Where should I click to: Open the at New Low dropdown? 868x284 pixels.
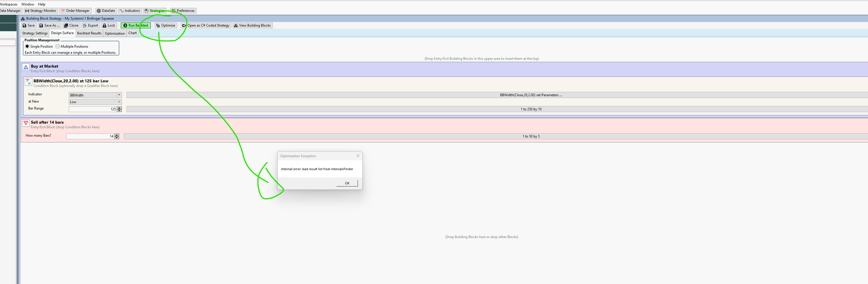click(119, 102)
